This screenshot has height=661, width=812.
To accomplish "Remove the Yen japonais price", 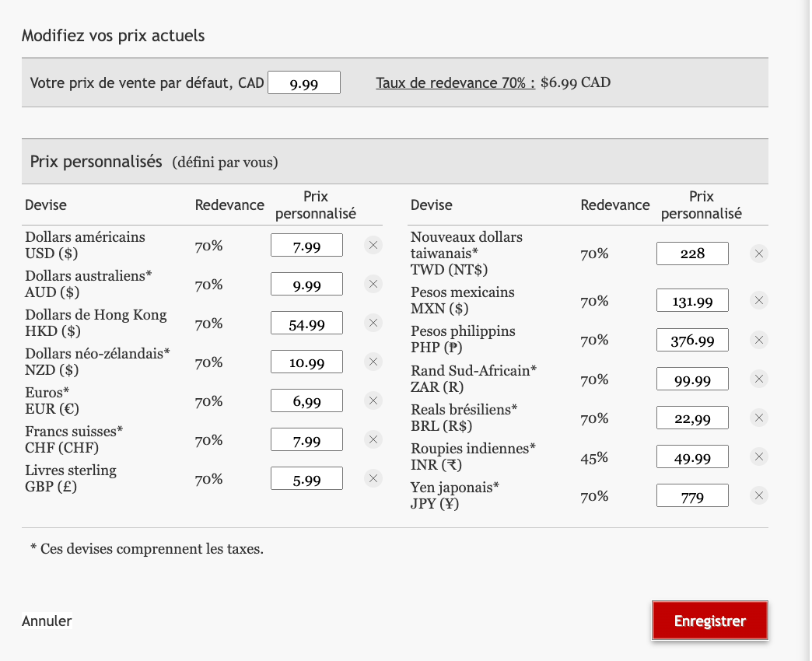I will coord(758,495).
